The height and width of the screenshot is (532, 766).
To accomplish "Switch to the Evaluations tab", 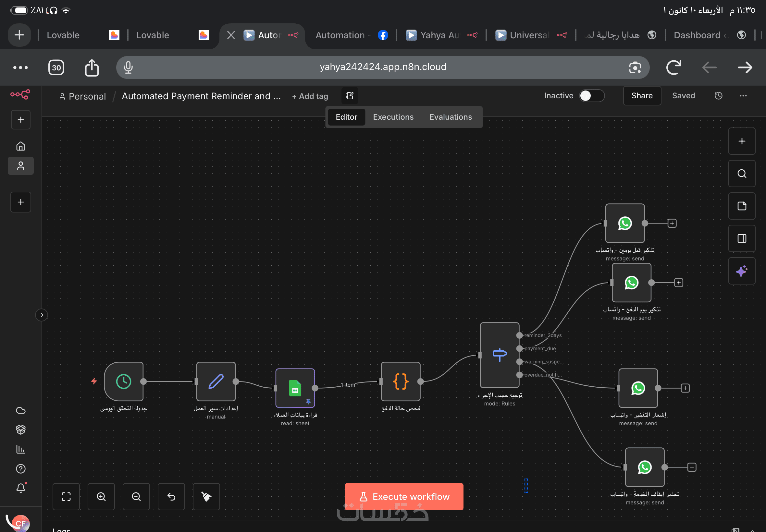I will (450, 117).
